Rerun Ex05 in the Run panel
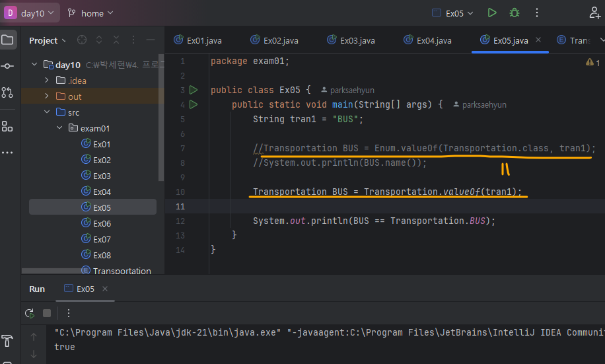This screenshot has width=605, height=364. [29, 313]
